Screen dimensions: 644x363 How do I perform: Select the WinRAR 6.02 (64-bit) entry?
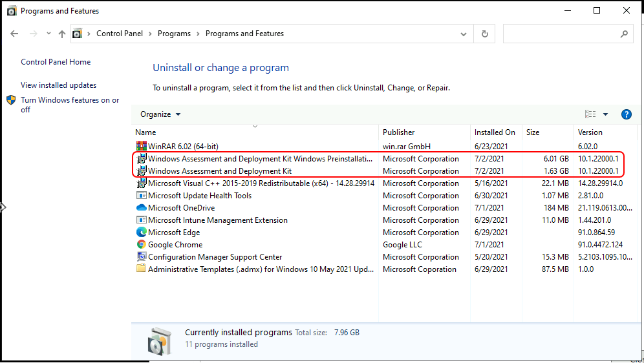coord(183,147)
